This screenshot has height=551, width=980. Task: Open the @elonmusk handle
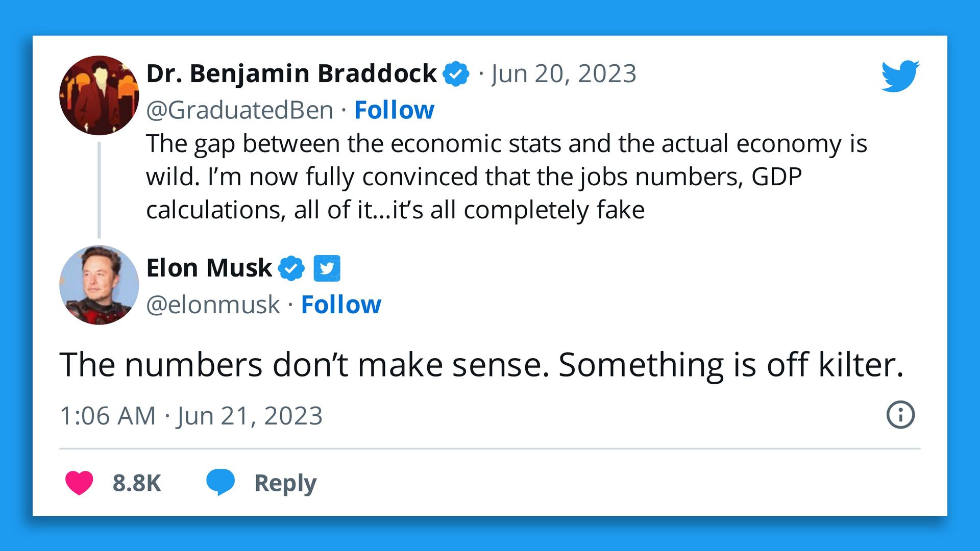(213, 305)
